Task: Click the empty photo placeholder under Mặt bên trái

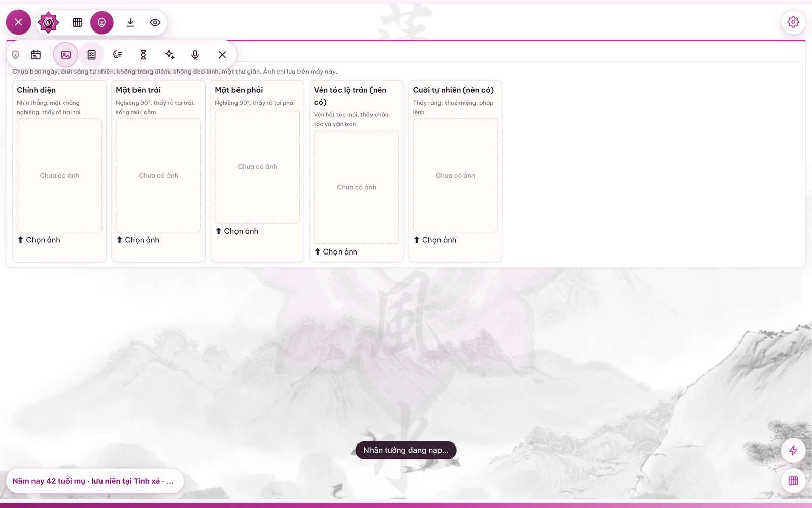Action: coord(158,175)
